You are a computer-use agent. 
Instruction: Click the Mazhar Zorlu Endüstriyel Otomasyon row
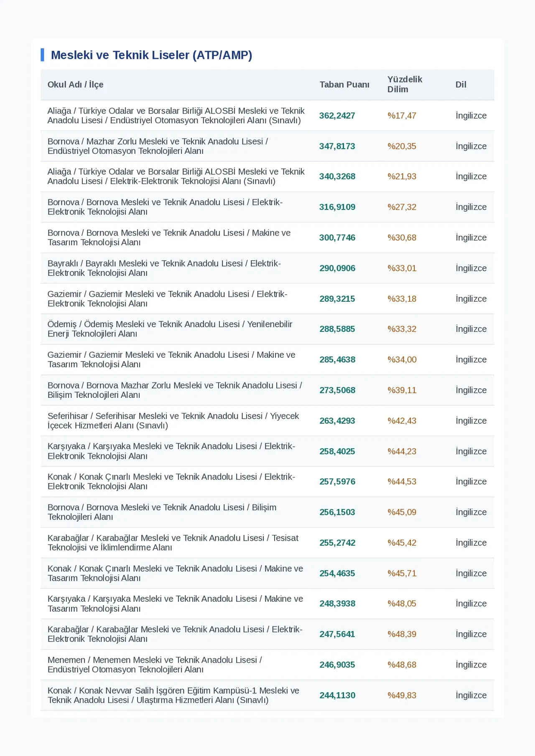[267, 146]
